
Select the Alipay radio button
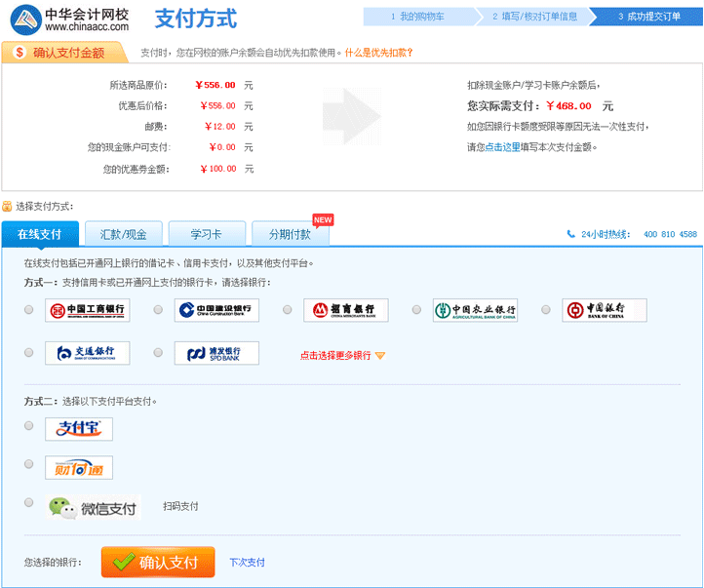pyautogui.click(x=29, y=426)
